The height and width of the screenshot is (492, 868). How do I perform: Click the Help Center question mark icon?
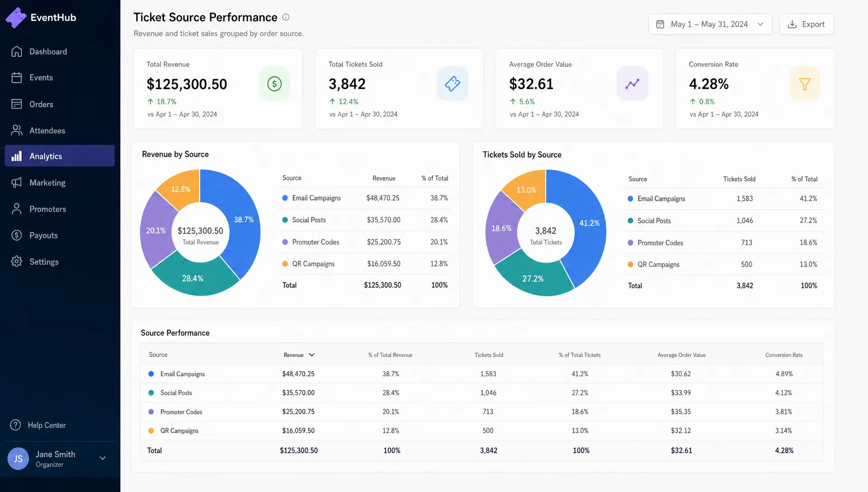(15, 425)
